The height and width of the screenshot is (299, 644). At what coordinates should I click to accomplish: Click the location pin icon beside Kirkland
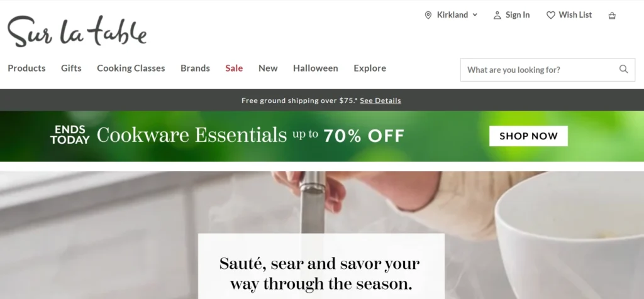point(428,15)
